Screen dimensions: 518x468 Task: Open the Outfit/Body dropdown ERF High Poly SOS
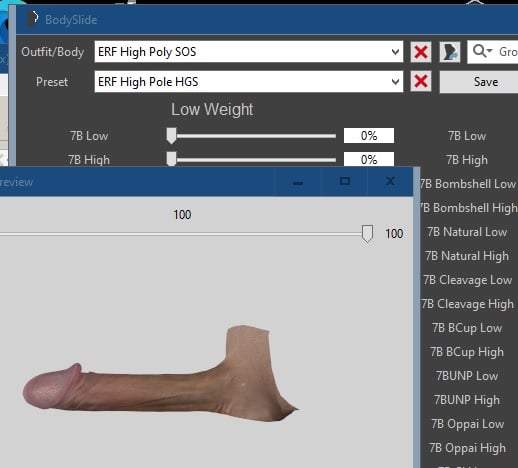(249, 52)
